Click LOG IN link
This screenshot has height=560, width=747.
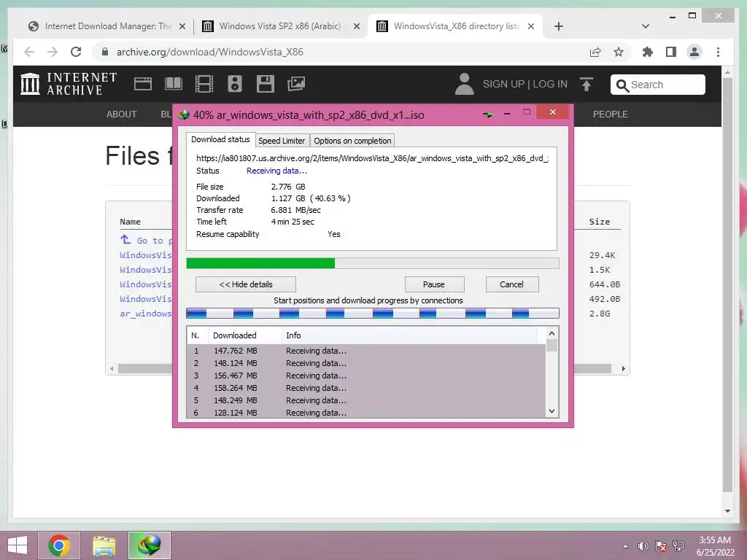tap(550, 85)
